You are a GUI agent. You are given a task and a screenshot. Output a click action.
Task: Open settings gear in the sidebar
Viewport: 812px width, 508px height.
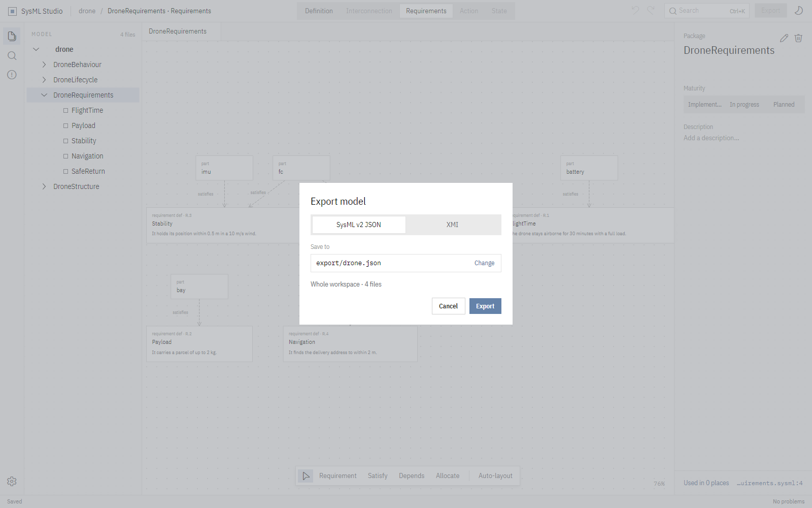(x=12, y=481)
